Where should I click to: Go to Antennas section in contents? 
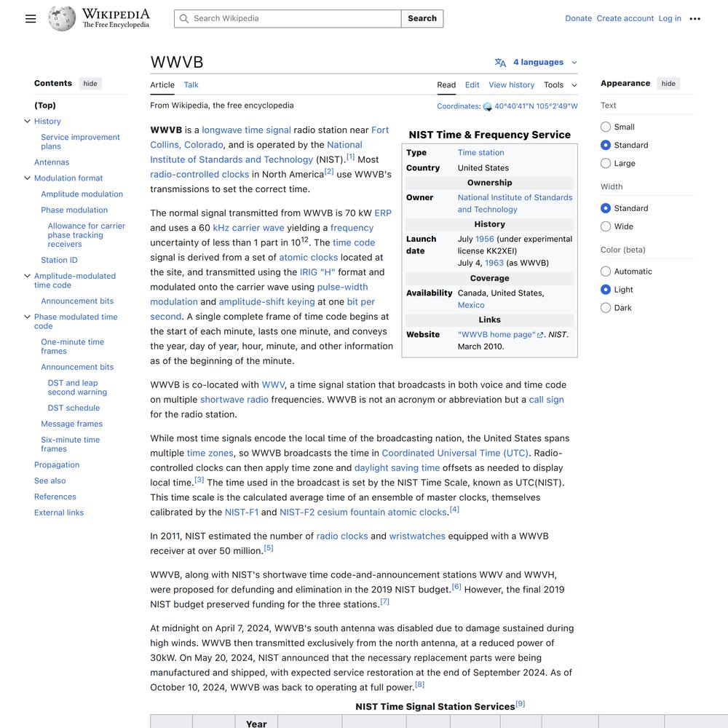pos(52,162)
